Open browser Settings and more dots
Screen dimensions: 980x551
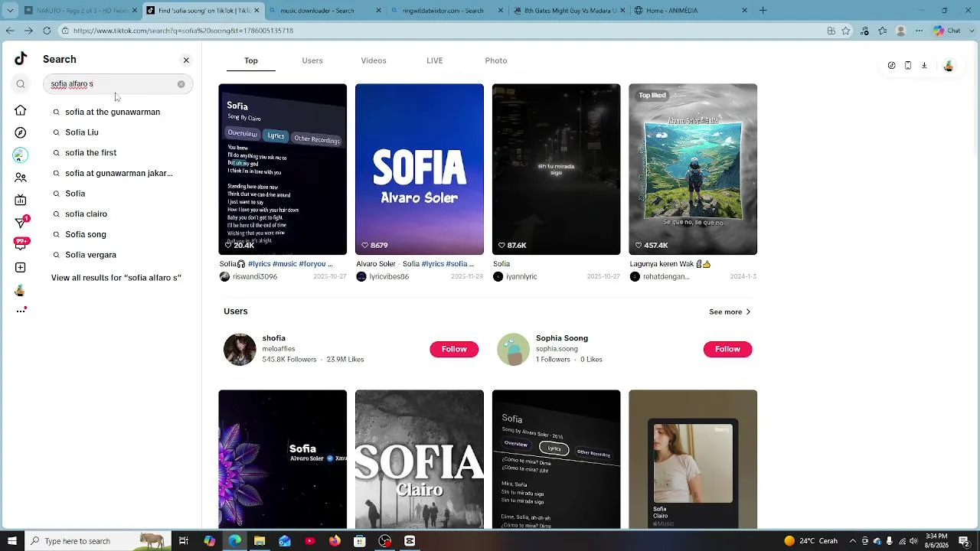(920, 31)
